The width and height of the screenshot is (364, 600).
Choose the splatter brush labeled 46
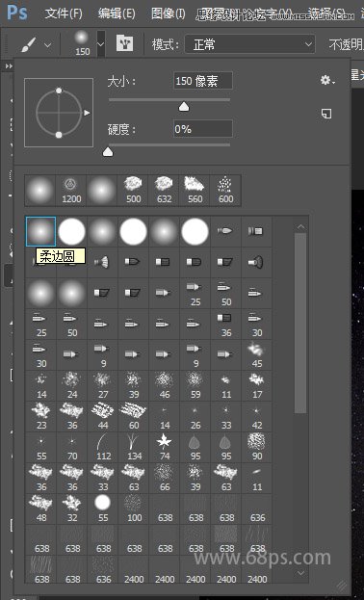coord(165,385)
